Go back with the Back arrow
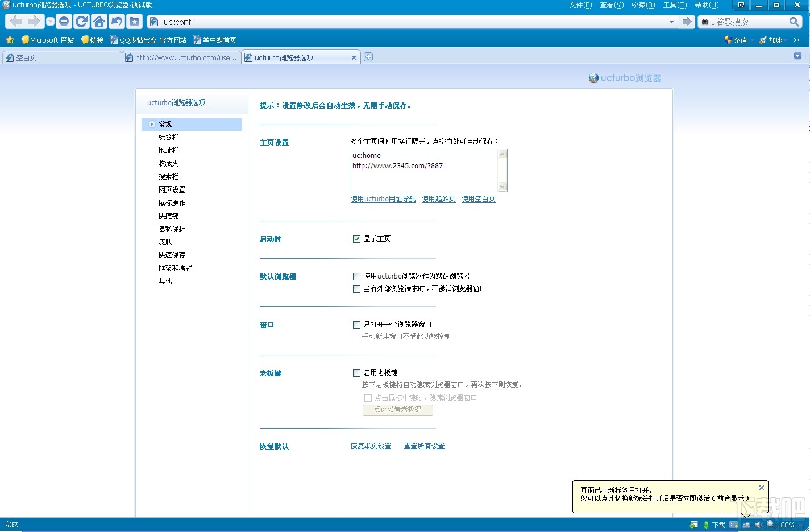Screen dimensions: 810x532 tap(16, 22)
